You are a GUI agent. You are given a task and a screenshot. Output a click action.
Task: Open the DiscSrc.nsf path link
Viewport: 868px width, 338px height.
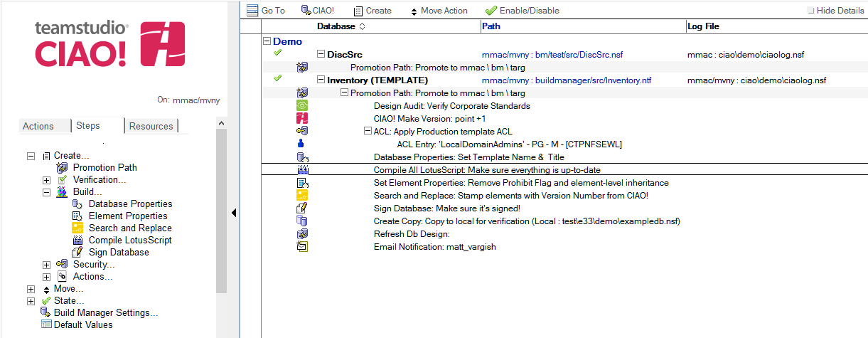pyautogui.click(x=552, y=54)
